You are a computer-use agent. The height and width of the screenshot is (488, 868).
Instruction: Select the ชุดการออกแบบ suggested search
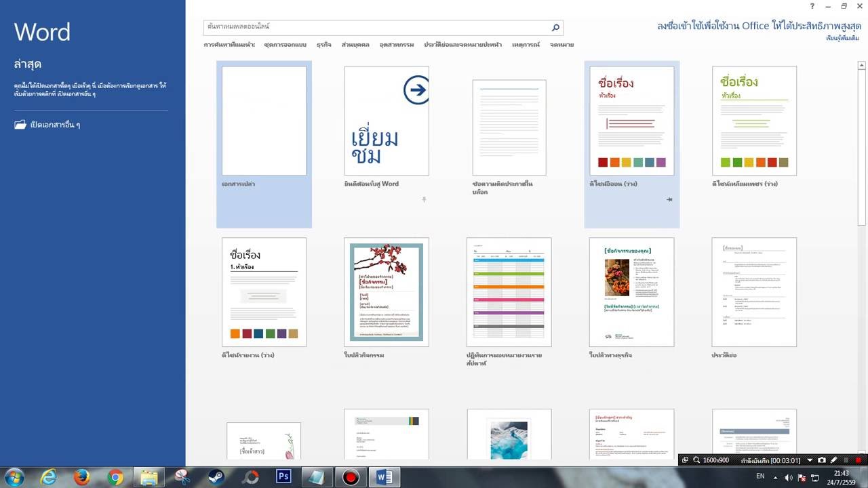[x=285, y=45]
